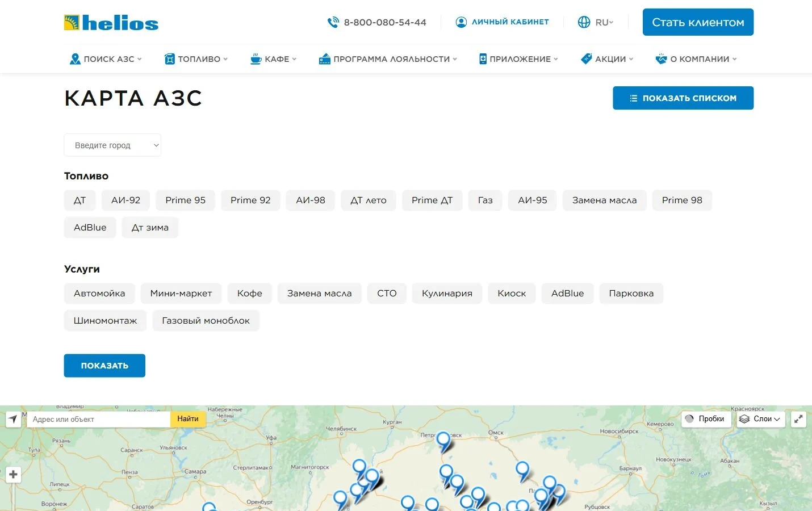The width and height of the screenshot is (812, 511).
Task: Expand the RU language dropdown
Action: [604, 22]
